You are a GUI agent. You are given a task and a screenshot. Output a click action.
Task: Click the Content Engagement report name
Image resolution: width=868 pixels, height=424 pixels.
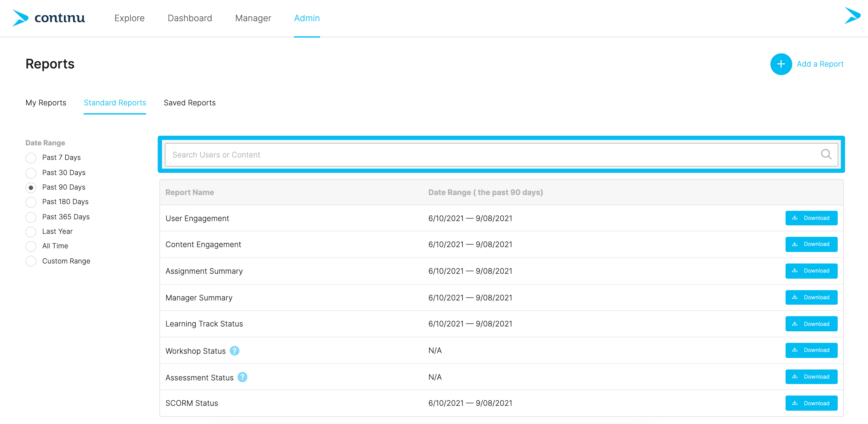[x=203, y=244]
